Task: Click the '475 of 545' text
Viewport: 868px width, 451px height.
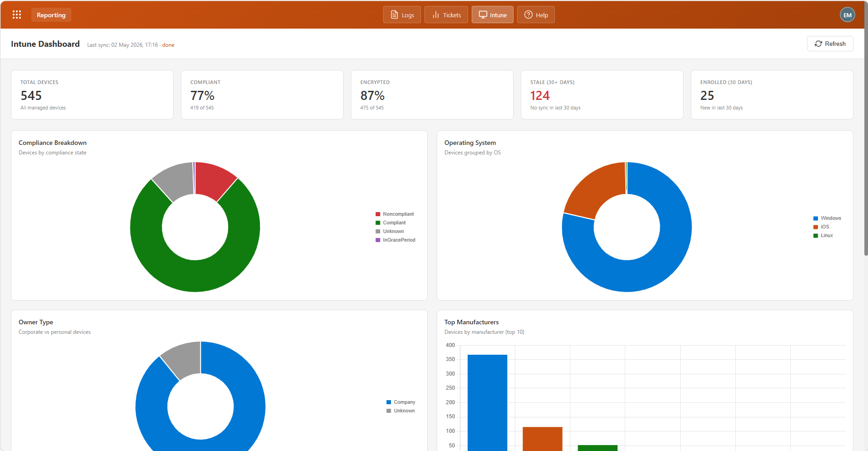Action: (x=372, y=108)
